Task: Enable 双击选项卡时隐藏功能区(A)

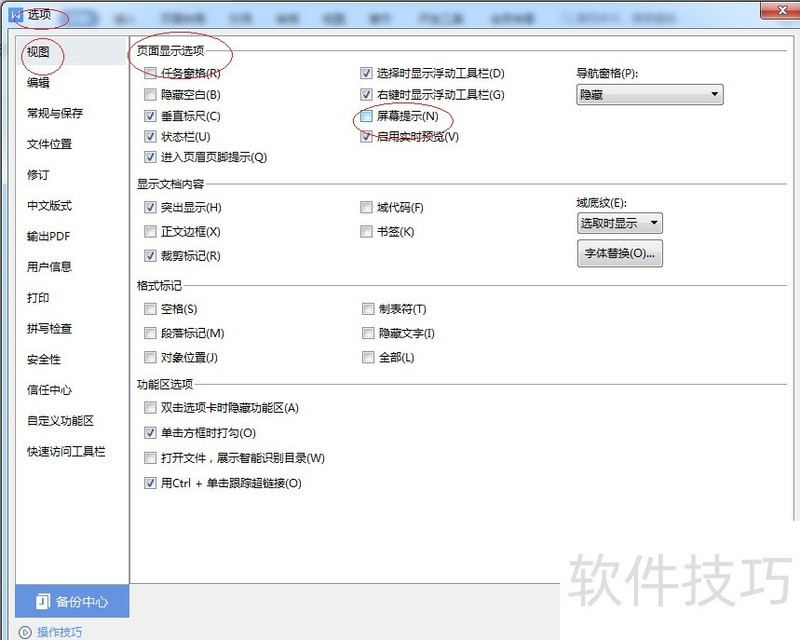Action: pos(150,408)
